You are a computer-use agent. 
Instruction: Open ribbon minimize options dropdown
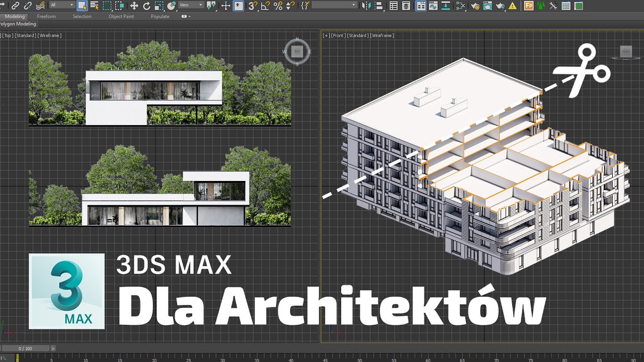pyautogui.click(x=186, y=17)
